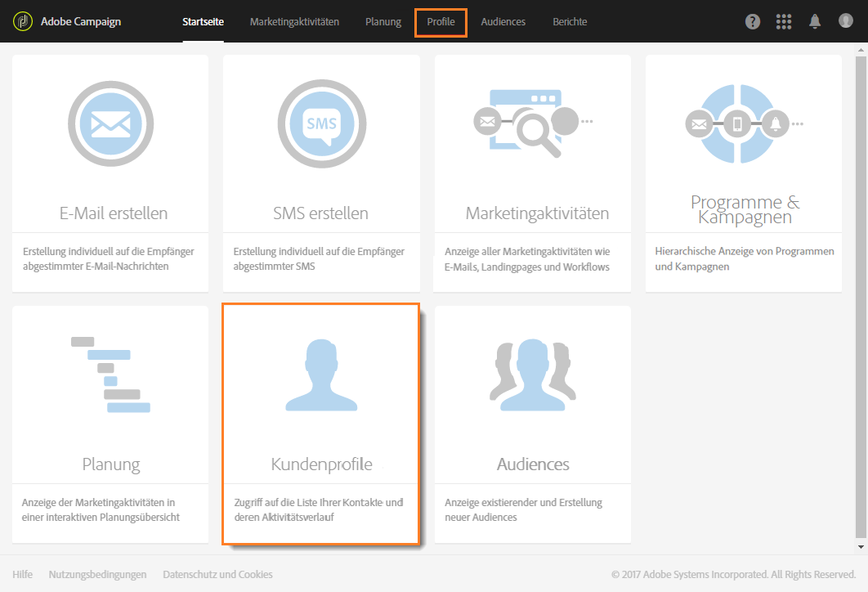Viewport: 868px width, 592px height.
Task: Open the help question mark icon
Action: click(752, 21)
